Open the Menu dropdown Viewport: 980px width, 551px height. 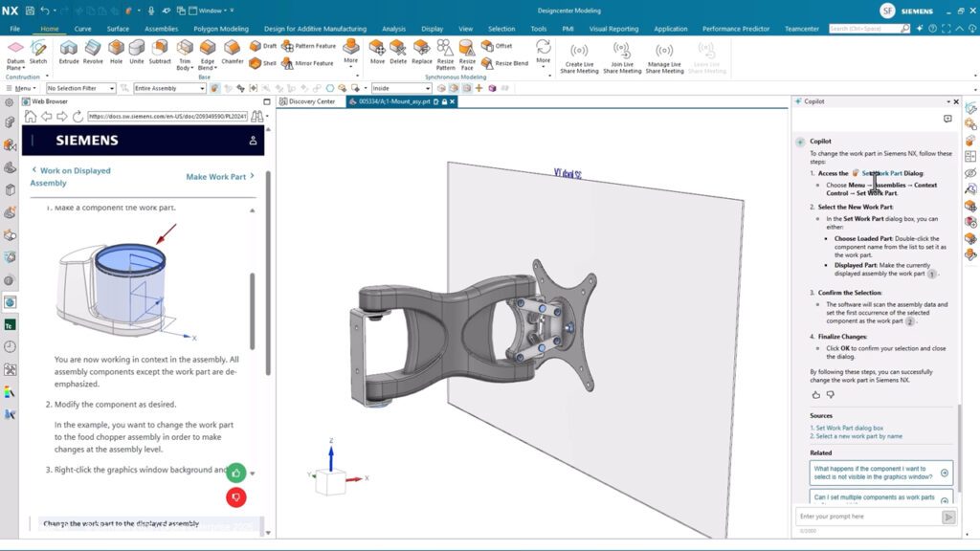21,88
